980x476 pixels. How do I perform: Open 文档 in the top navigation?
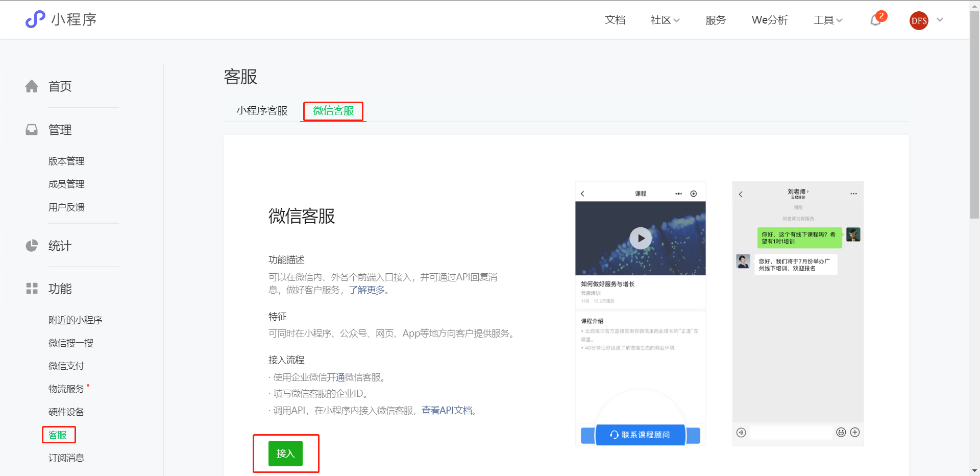click(615, 20)
